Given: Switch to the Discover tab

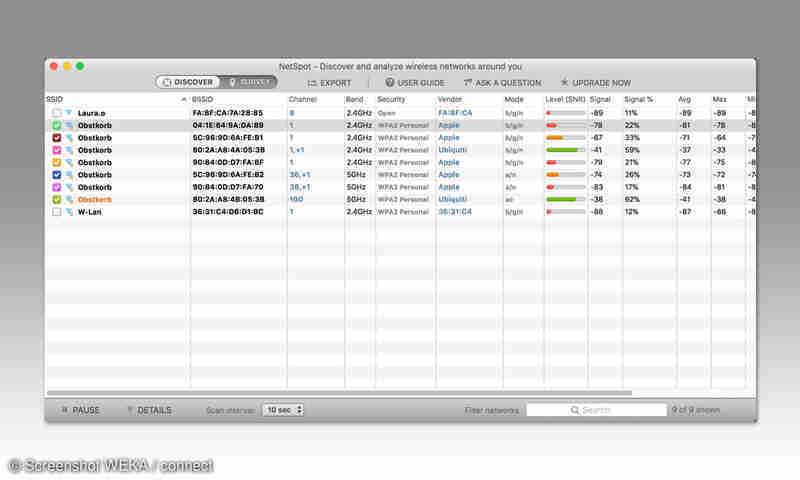Looking at the screenshot, I should [188, 82].
